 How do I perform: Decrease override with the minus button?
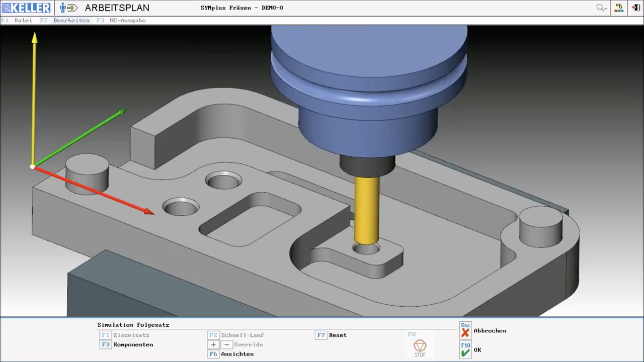[x=227, y=345]
